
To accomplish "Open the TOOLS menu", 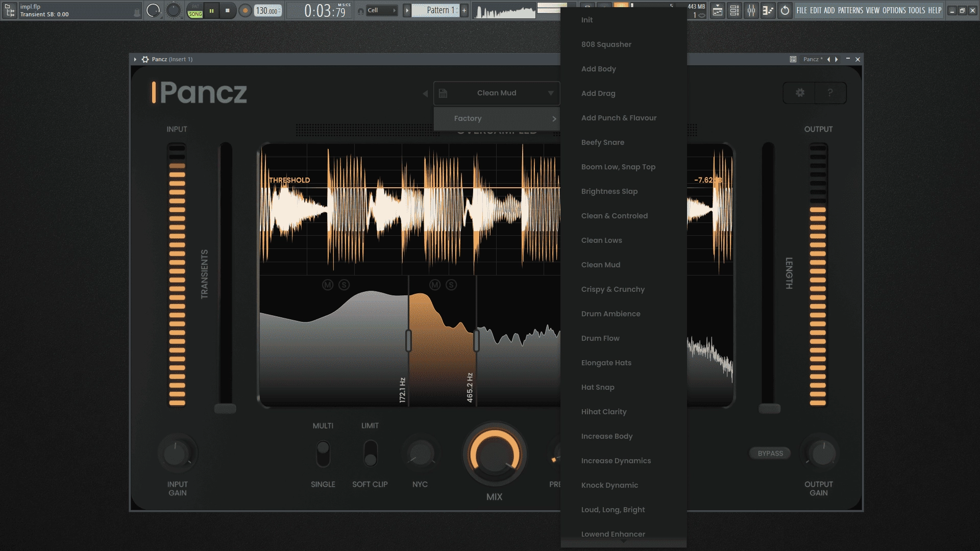I will [x=916, y=10].
